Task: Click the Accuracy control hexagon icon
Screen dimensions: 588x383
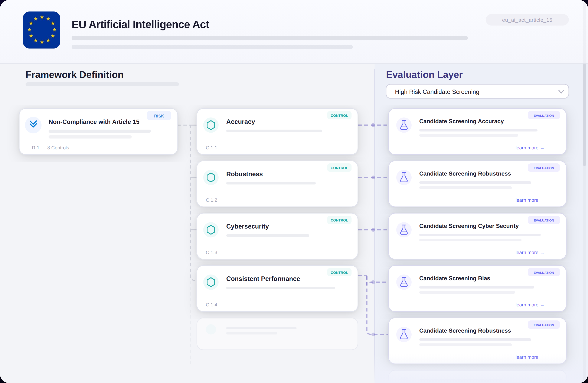Action: pyautogui.click(x=211, y=125)
